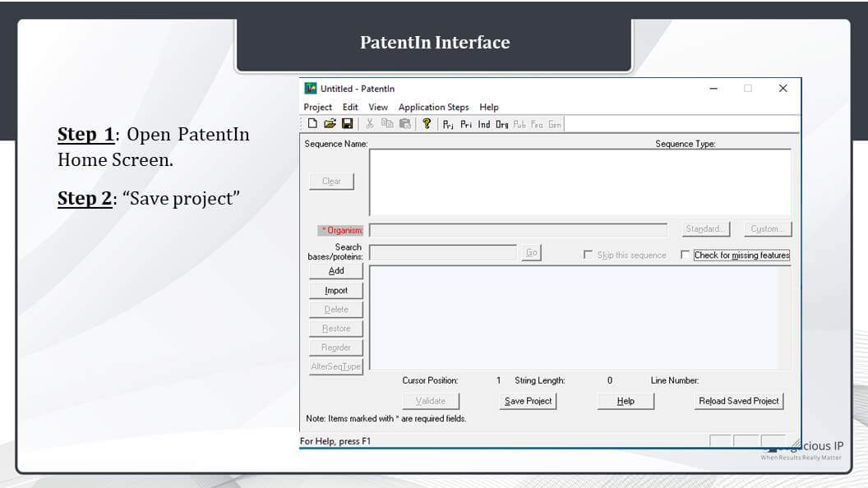868x488 pixels.
Task: Click the sequence area vertical scrollbar
Action: click(x=784, y=318)
